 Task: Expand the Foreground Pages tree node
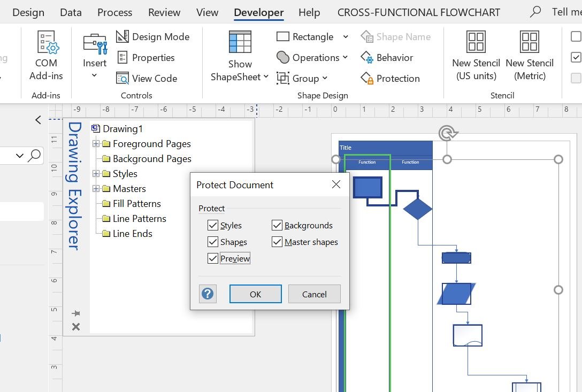[96, 144]
